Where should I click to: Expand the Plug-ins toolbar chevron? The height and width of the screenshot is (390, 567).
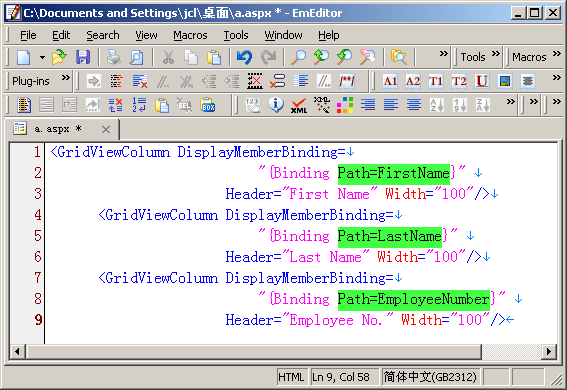(65, 78)
